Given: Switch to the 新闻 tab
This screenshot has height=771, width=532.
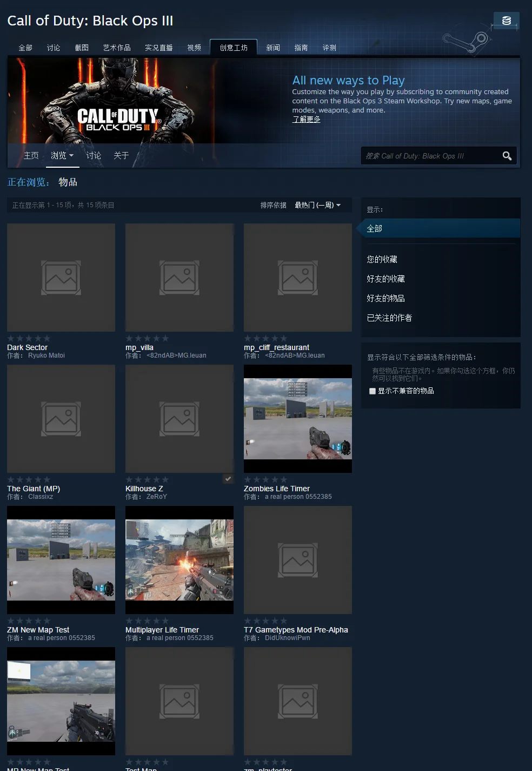Looking at the screenshot, I should point(273,48).
